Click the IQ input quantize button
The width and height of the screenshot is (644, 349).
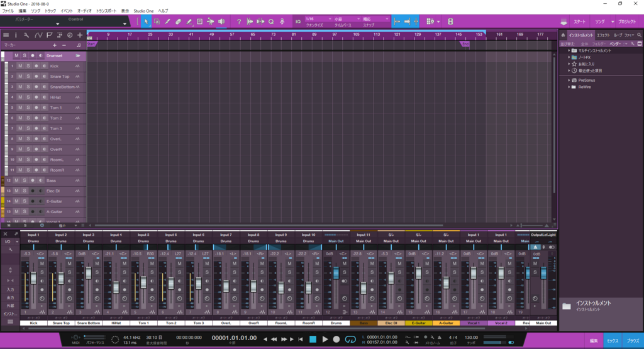click(x=298, y=22)
